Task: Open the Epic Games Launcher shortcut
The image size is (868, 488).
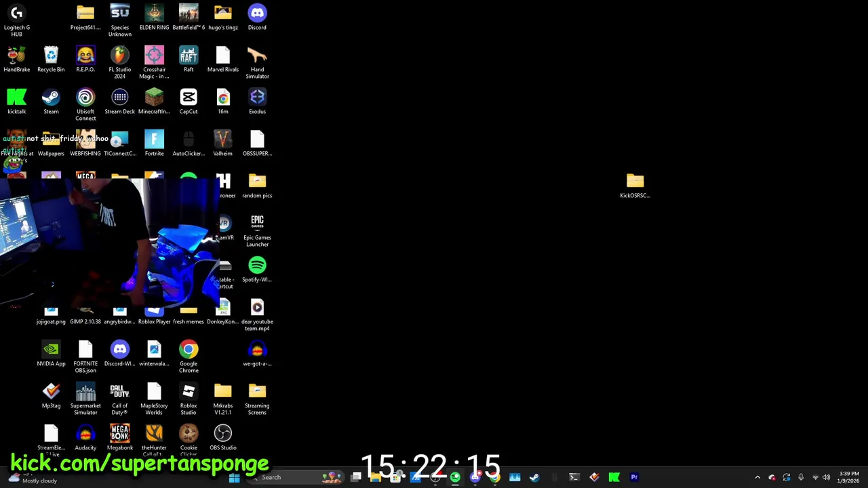Action: (257, 230)
